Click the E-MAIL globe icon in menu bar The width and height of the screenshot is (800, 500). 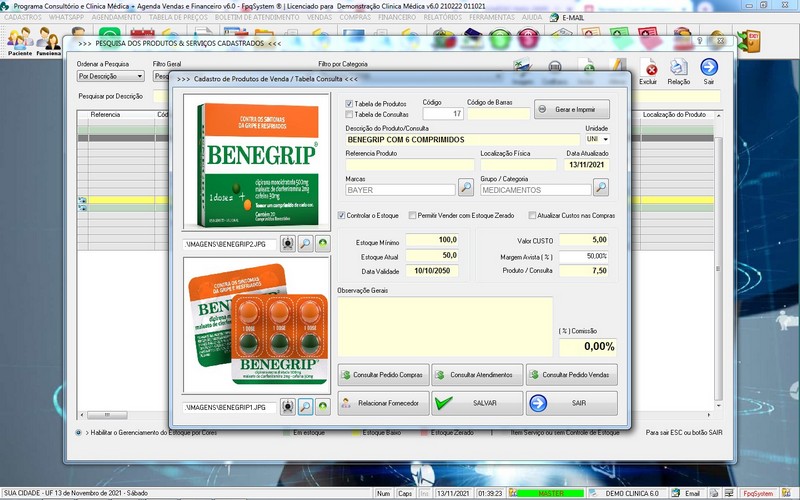tap(555, 17)
